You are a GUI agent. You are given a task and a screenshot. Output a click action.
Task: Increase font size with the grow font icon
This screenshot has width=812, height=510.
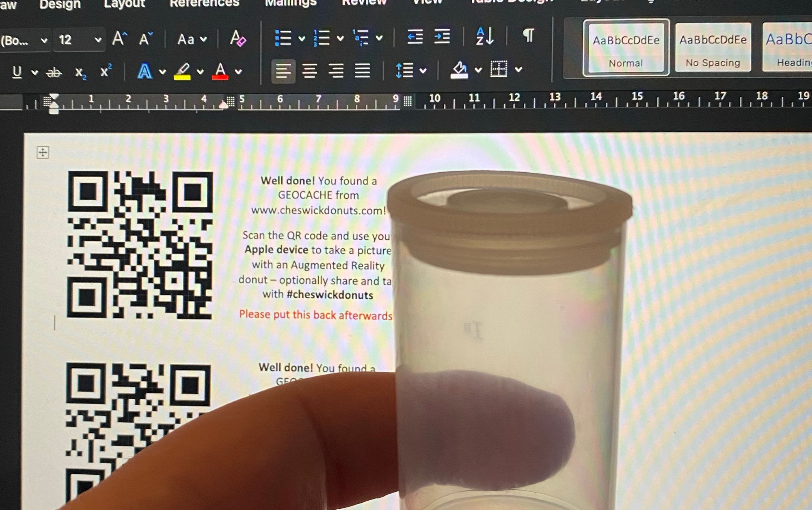(x=119, y=39)
